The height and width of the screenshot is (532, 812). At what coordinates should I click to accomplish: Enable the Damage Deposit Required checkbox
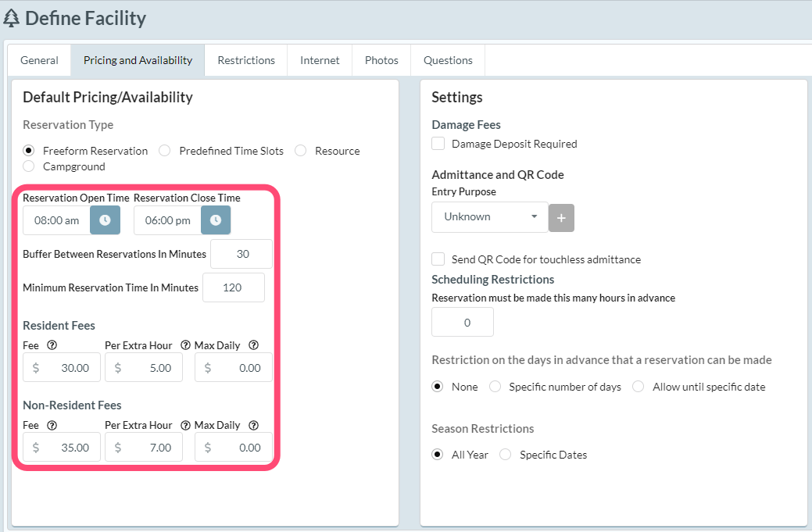tap(438, 144)
